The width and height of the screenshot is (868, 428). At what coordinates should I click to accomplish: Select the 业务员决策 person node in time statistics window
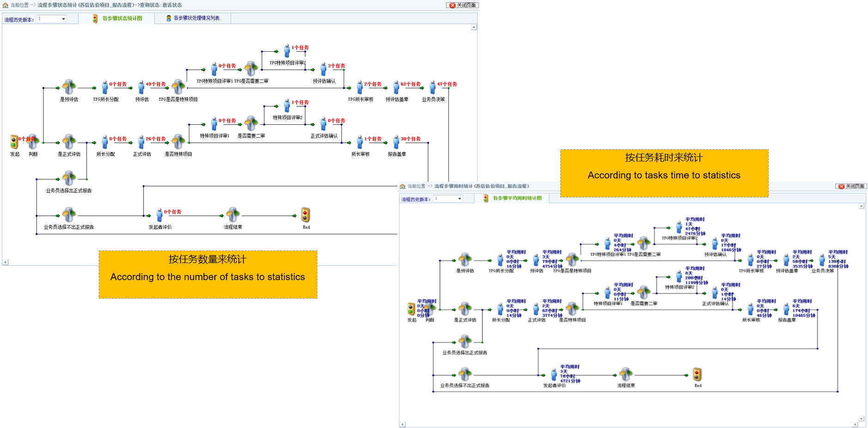click(x=822, y=260)
